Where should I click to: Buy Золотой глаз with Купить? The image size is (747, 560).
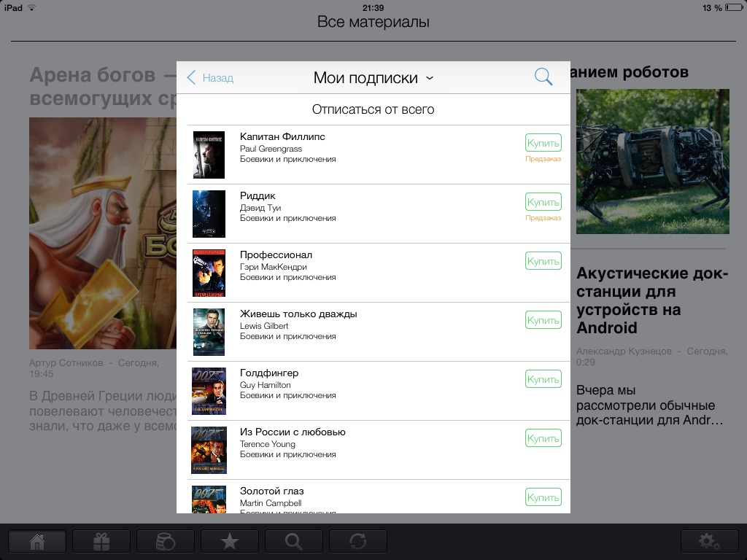pos(543,497)
